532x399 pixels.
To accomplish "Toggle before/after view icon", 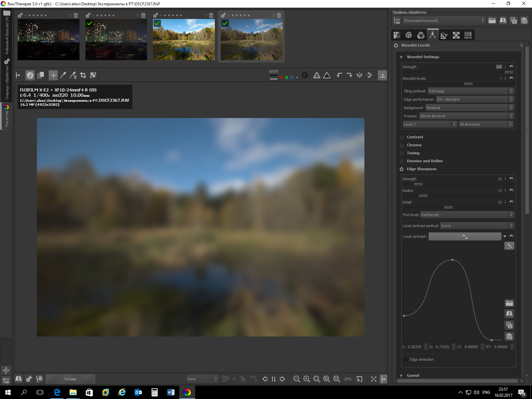I will click(41, 75).
